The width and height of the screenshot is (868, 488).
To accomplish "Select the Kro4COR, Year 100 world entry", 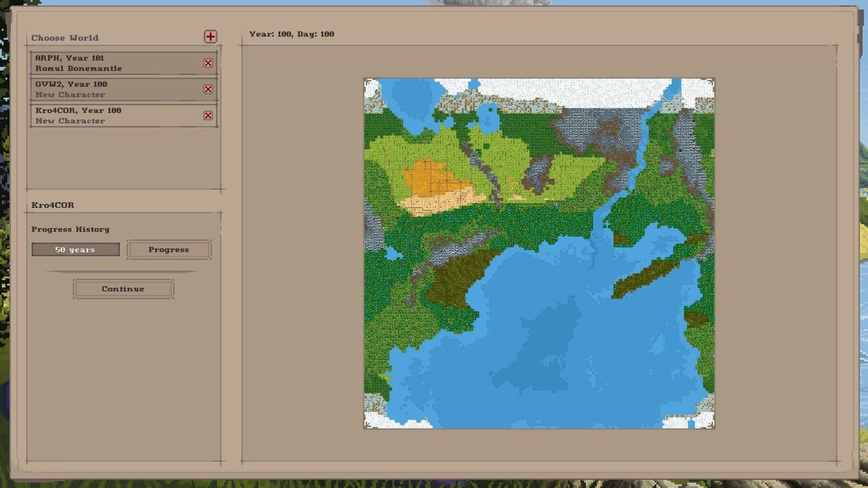I will (123, 115).
